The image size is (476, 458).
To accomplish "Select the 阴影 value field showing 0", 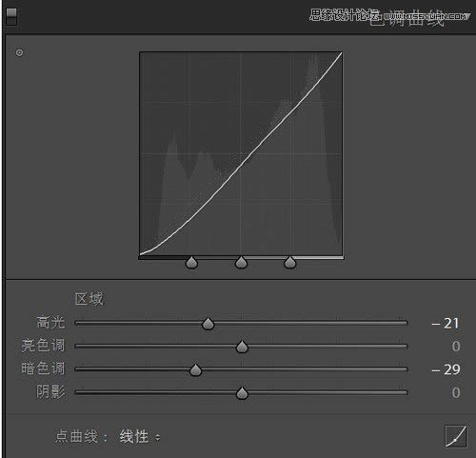I will coord(456,392).
